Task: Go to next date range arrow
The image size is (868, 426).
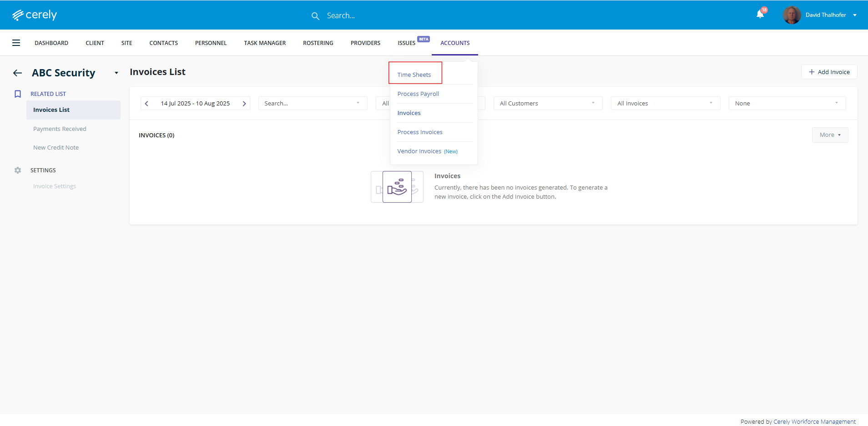Action: click(244, 104)
